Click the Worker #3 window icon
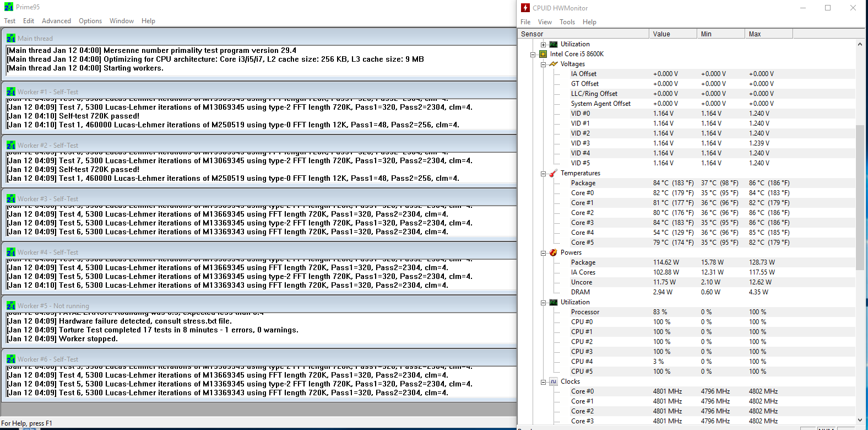This screenshot has height=430, width=868. tap(11, 199)
